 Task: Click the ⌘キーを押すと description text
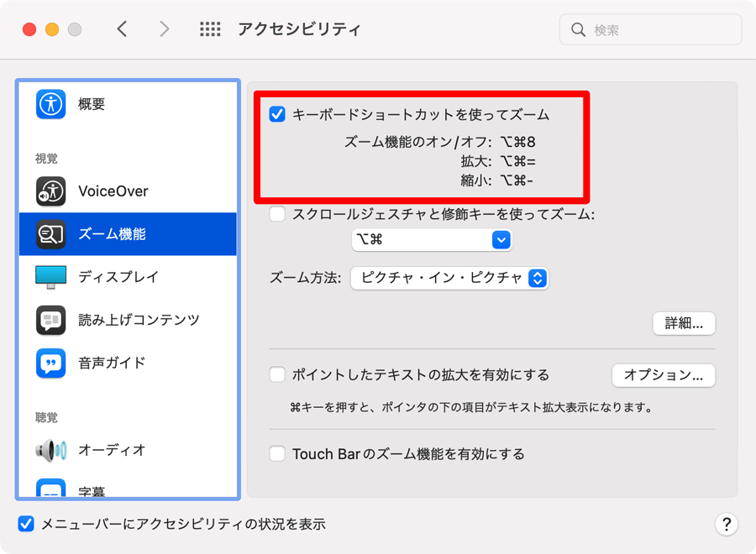pos(471,408)
